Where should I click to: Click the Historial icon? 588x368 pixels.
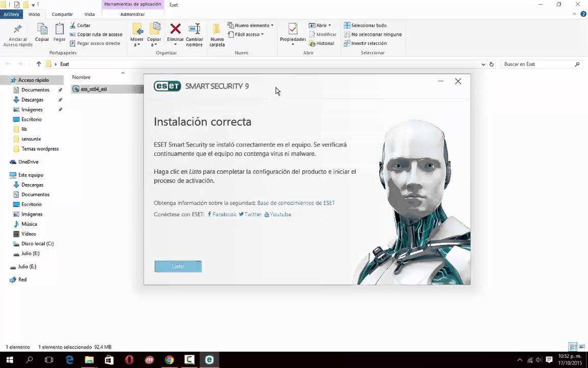coord(312,43)
